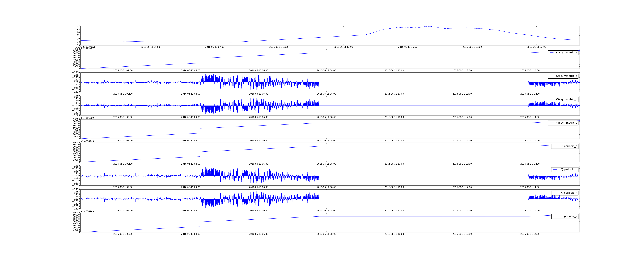The height and width of the screenshot is (258, 644).
Task: Click the 2016-06-11 19:00 tick label
Action: (x=472, y=47)
